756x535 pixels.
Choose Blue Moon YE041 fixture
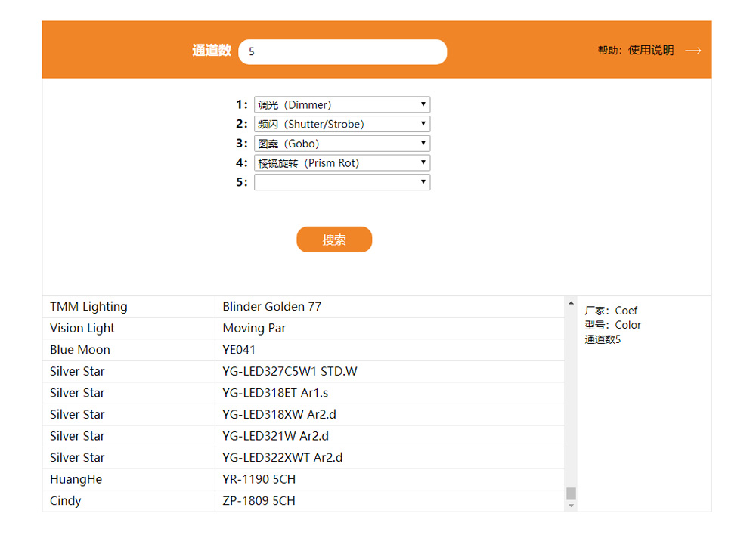(302, 350)
